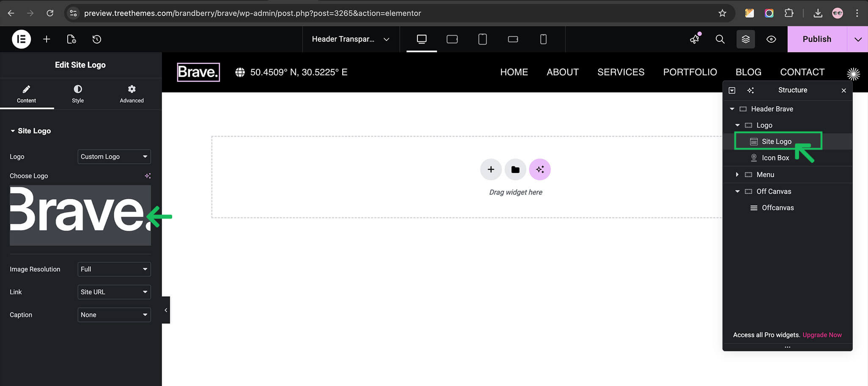Viewport: 868px width, 386px height.
Task: Open the template library folder icon
Action: point(515,170)
